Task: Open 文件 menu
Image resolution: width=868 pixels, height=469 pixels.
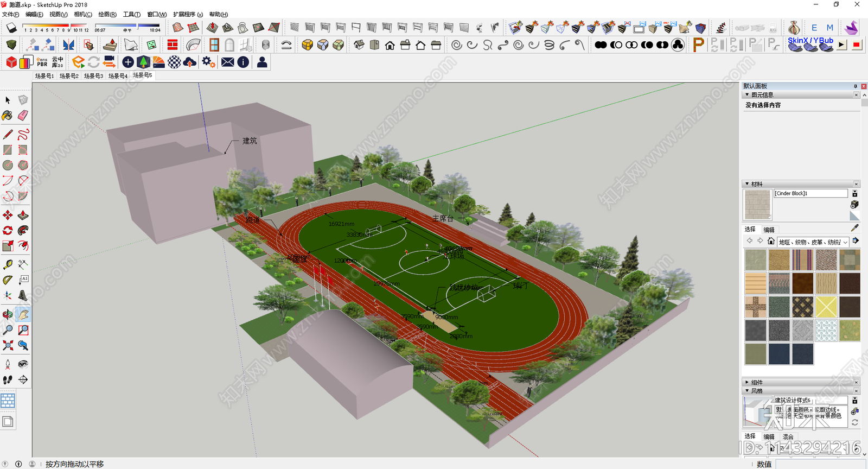Action: click(x=10, y=15)
